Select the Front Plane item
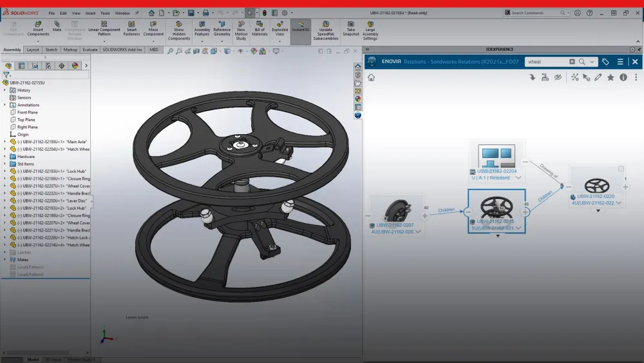Image resolution: width=644 pixels, height=363 pixels. coord(27,112)
